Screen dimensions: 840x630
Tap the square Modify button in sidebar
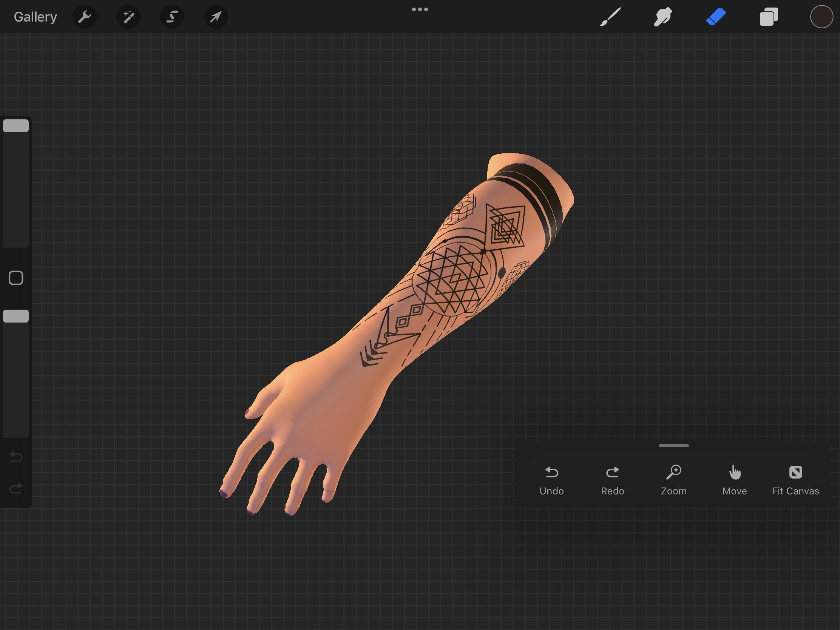point(16,278)
